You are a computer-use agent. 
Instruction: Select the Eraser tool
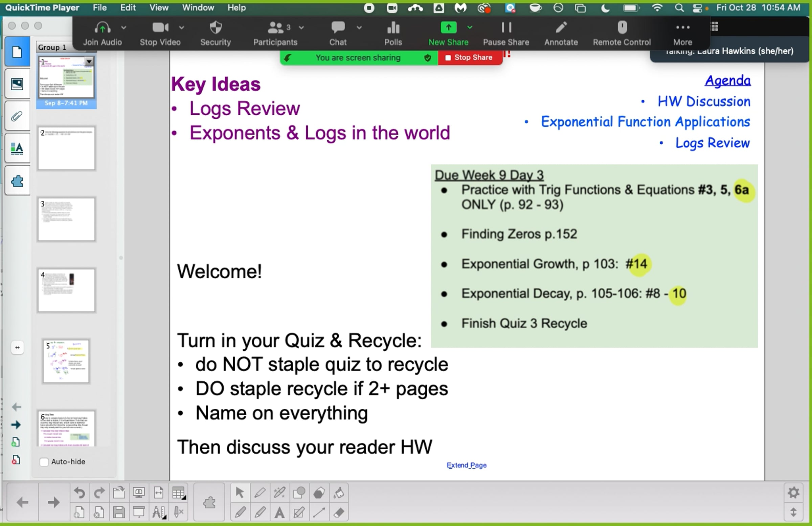point(339,512)
